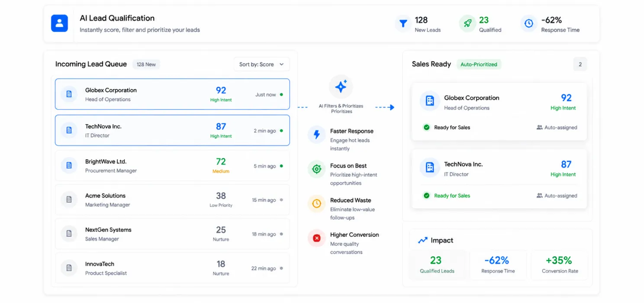Click the AI Lead Qualification user icon

(59, 23)
